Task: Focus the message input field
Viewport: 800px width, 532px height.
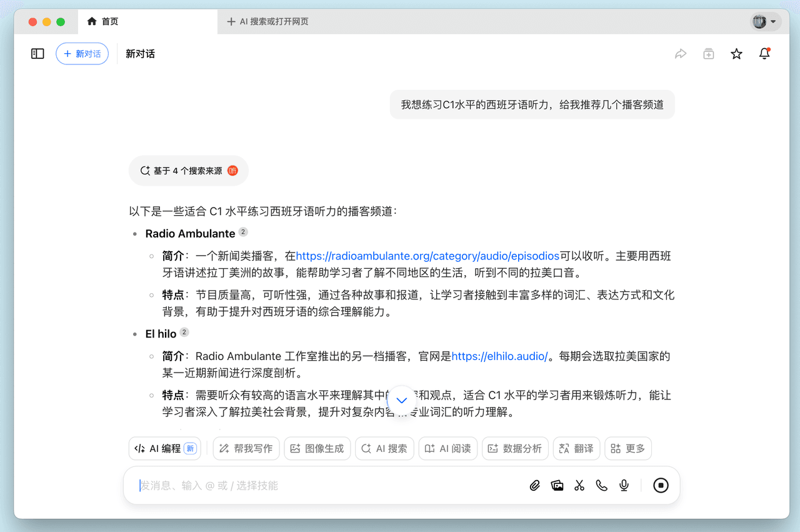Action: 325,486
